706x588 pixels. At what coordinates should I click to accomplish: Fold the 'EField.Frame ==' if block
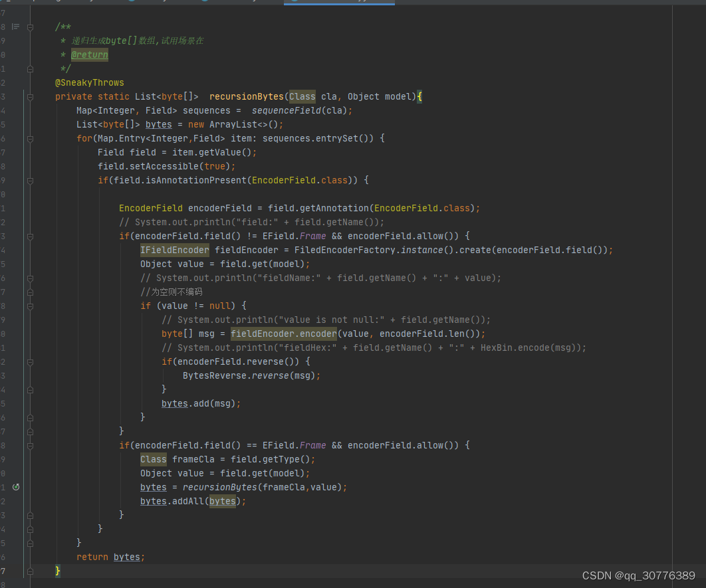pos(30,446)
